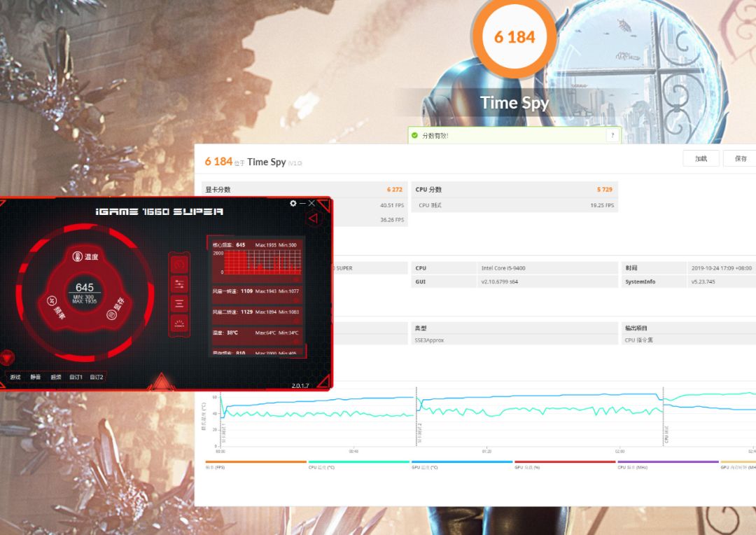Click the 2019-10-24 17:09 time value

click(721, 267)
